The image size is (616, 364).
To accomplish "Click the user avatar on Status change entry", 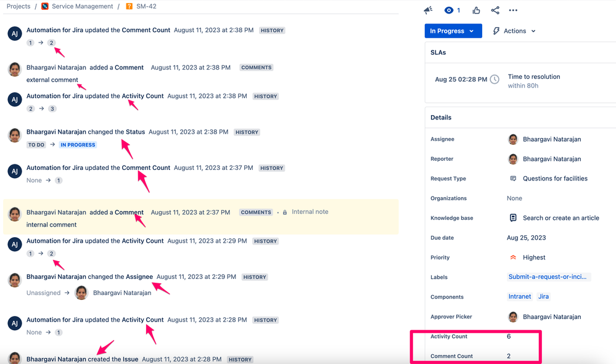I will [15, 135].
